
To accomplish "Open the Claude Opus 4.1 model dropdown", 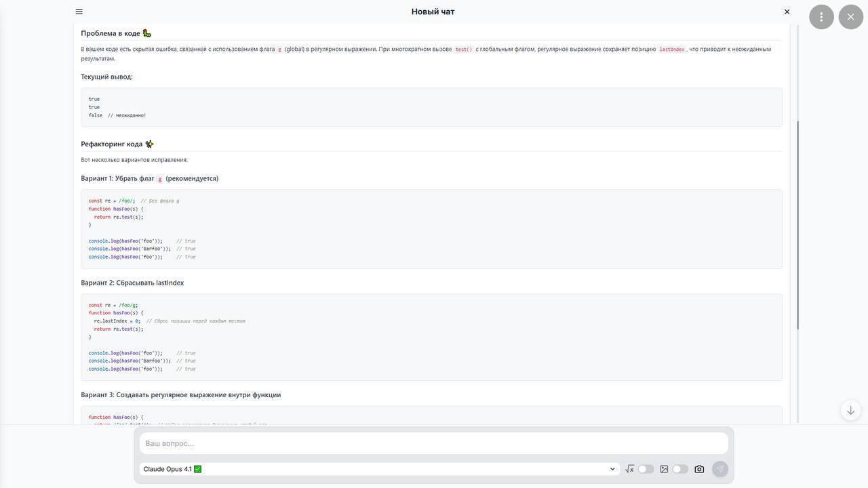I will click(x=373, y=469).
